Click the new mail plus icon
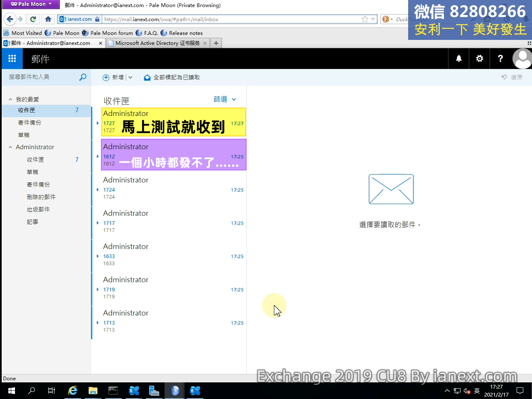Screen dimensions: 532x399 coord(106,77)
